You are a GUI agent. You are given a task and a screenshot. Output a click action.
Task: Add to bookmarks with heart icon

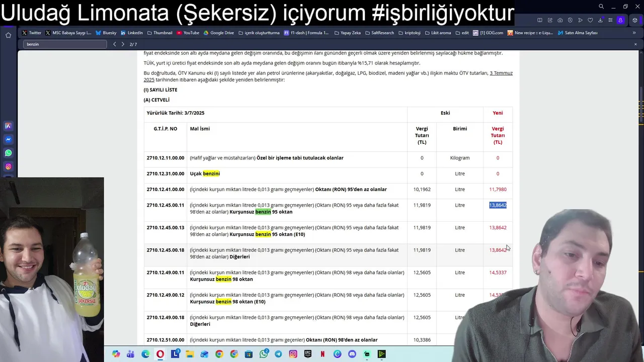590,20
